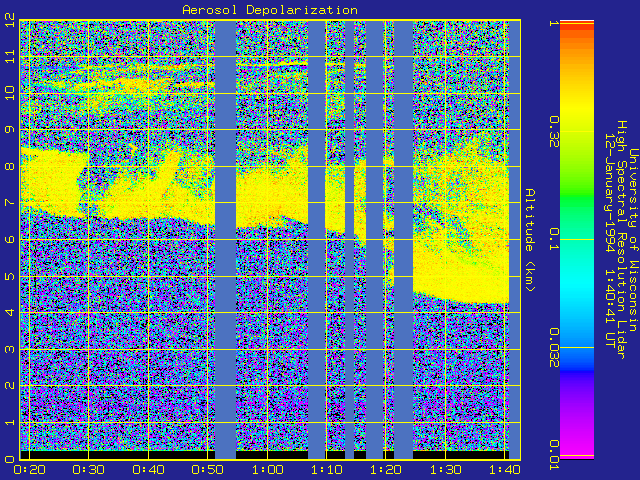640x480 pixels.
Task: Click the 'Aerosol Depolarization' chart title
Action: pos(270,10)
